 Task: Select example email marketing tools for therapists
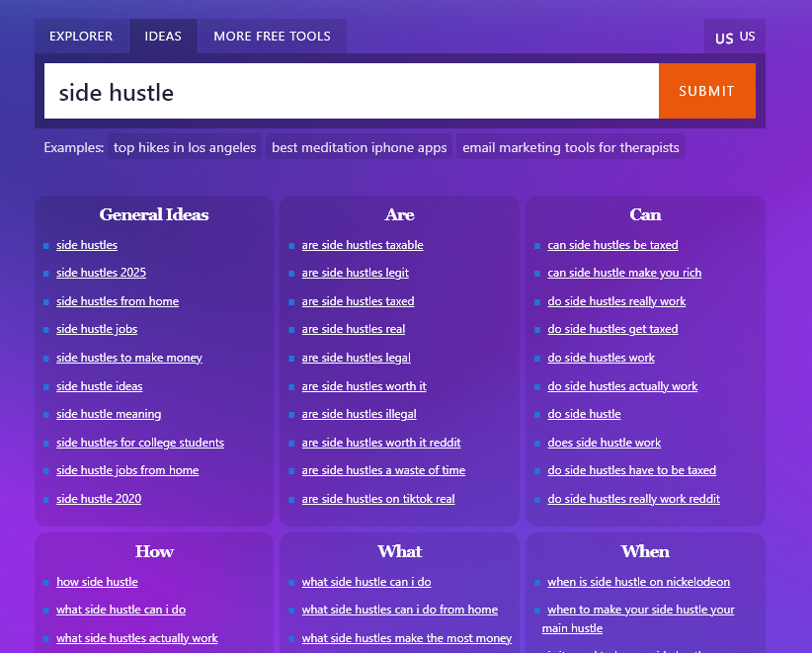point(570,146)
